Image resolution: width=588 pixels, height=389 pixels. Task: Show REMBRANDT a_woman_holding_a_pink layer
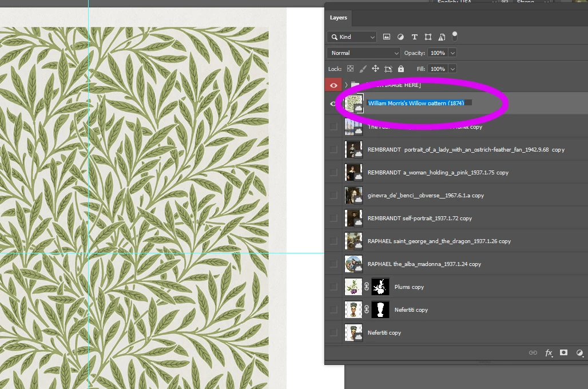(x=333, y=172)
